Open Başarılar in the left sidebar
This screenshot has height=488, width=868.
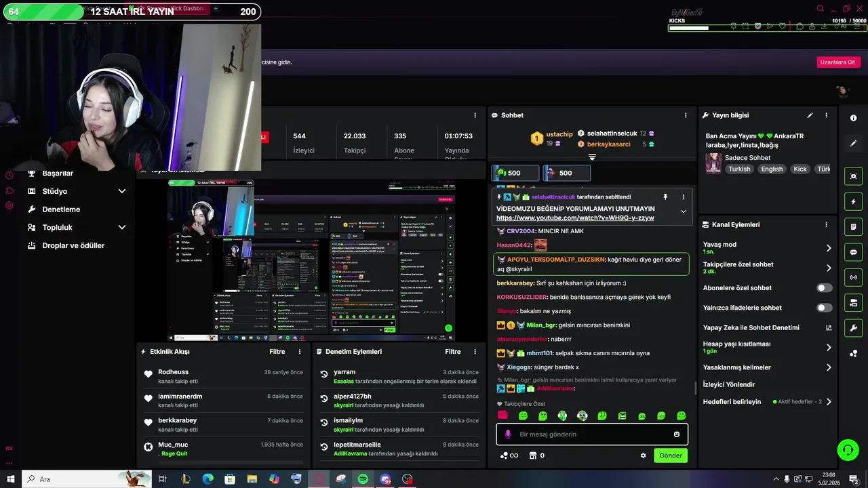[58, 173]
